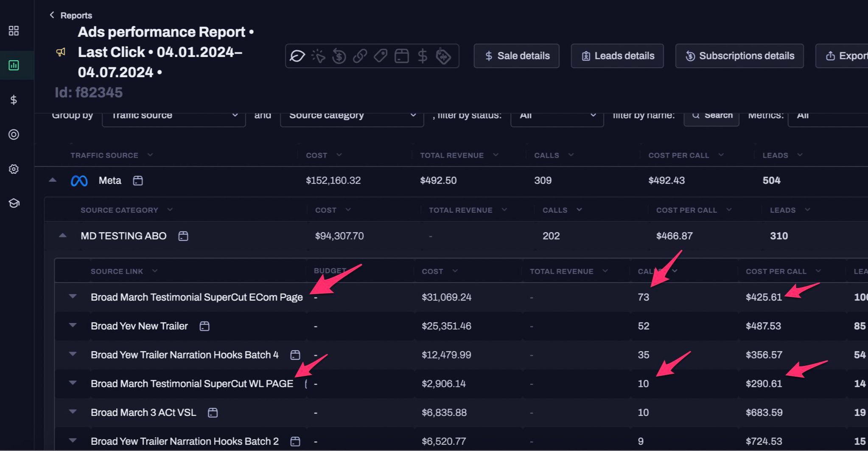Select the chain link icon in the toolbar
Viewport: 868px width, 451px height.
360,56
